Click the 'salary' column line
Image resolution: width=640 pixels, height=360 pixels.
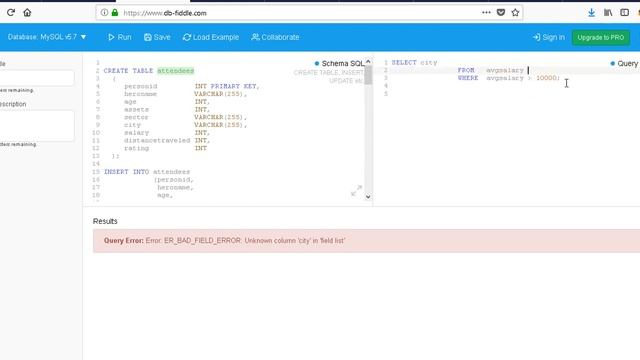click(167, 133)
